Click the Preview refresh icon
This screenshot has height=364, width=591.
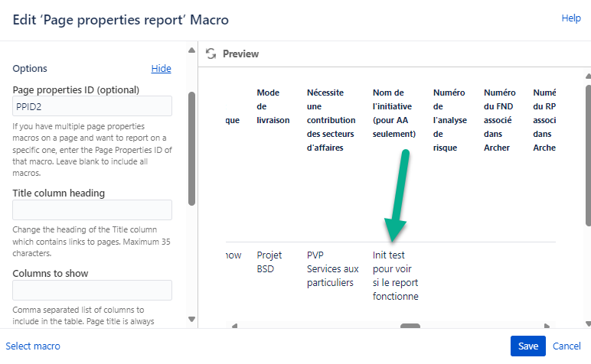[211, 54]
